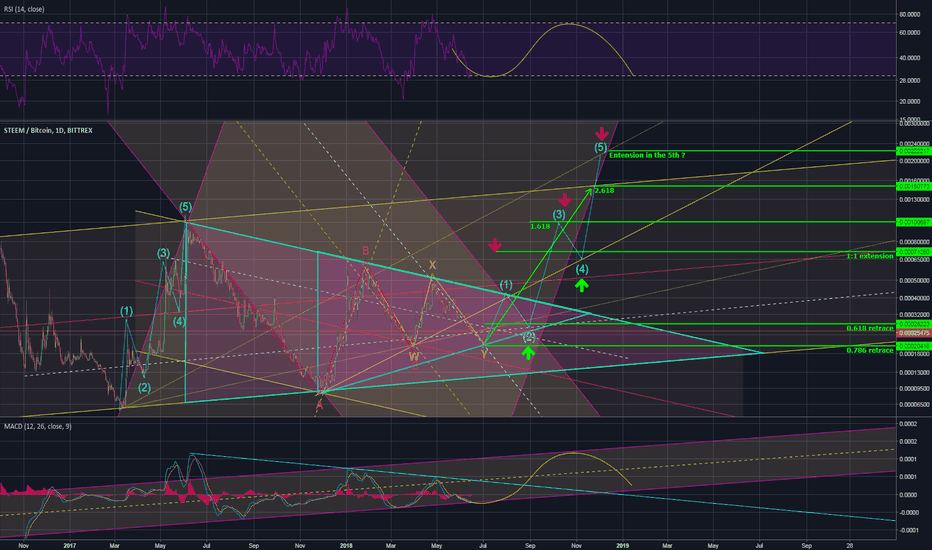
Task: Click the '0.618 retrace' annotation text
Action: tap(870, 328)
